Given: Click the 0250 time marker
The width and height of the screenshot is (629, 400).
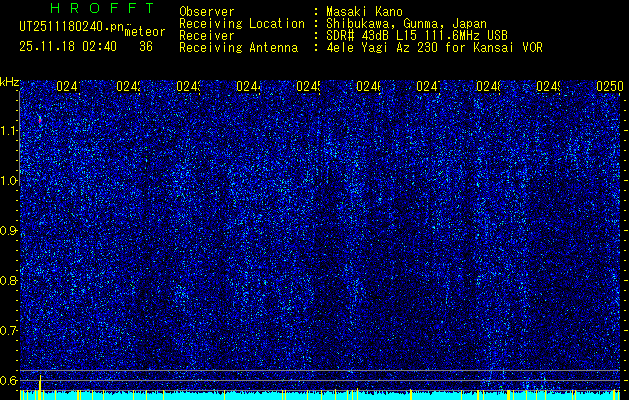Looking at the screenshot, I should point(610,86).
